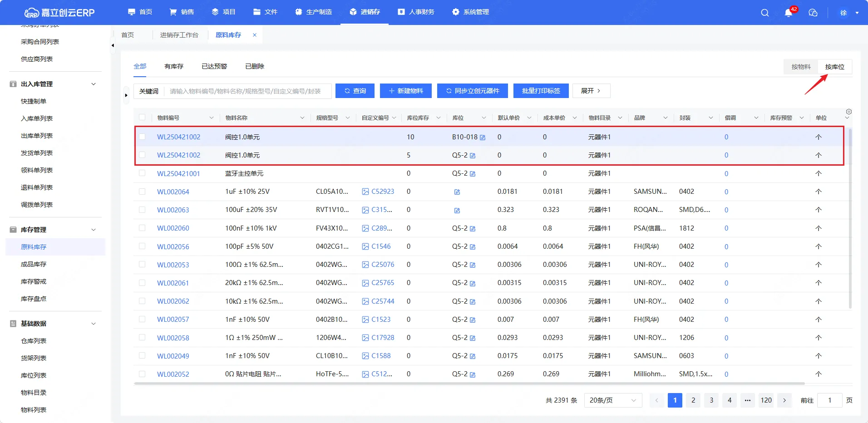
Task: Click the search magnifier icon in header
Action: click(765, 13)
